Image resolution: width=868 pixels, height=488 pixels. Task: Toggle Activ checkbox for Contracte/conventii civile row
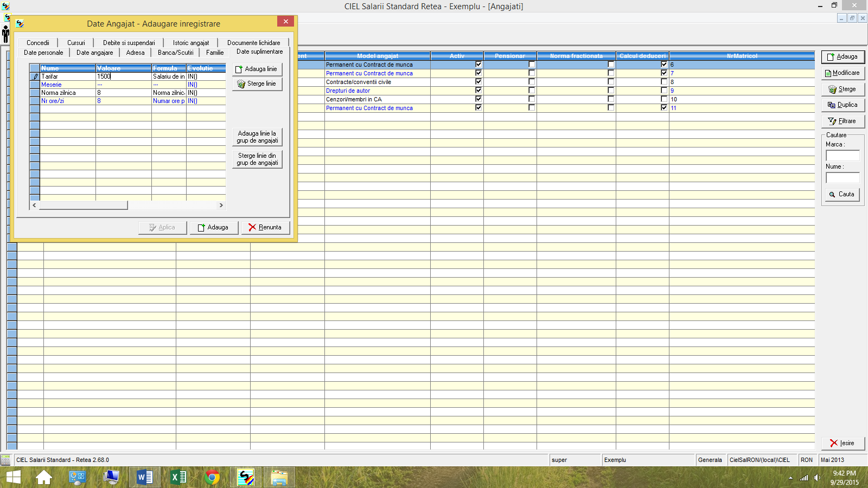point(478,82)
